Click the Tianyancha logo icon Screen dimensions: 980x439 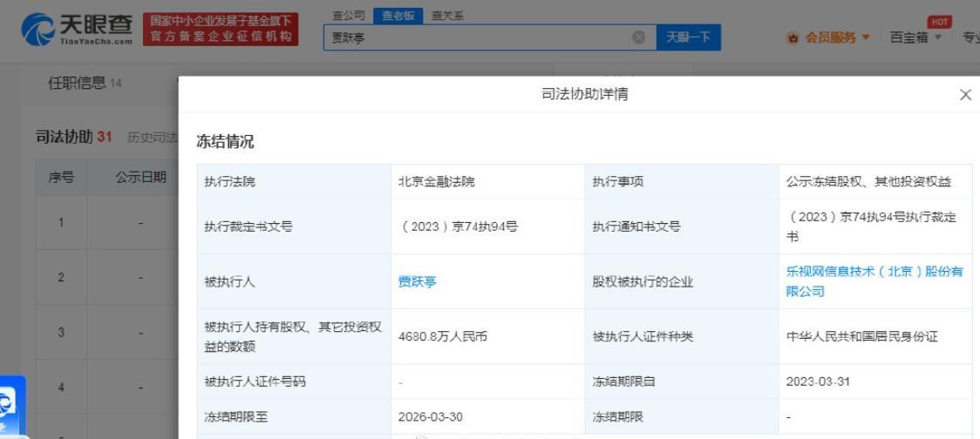coord(38,29)
